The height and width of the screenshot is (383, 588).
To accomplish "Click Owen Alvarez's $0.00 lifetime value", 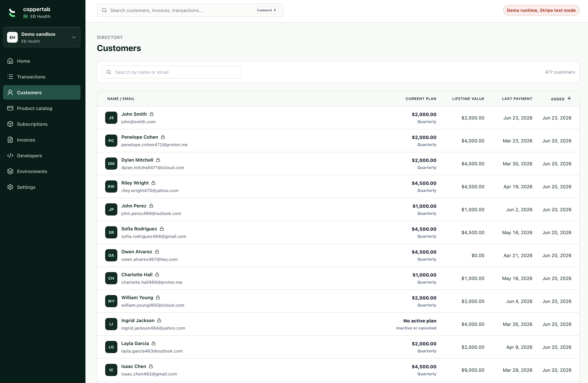I will pyautogui.click(x=478, y=255).
